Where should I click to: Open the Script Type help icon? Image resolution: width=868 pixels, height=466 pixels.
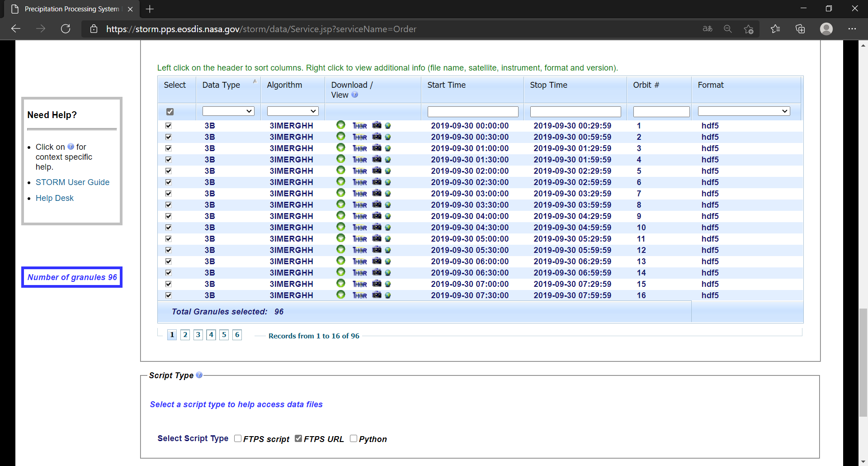pyautogui.click(x=199, y=375)
